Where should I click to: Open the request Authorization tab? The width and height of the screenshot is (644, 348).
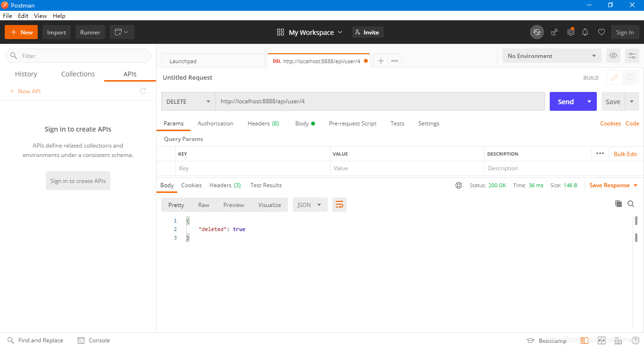click(x=215, y=124)
